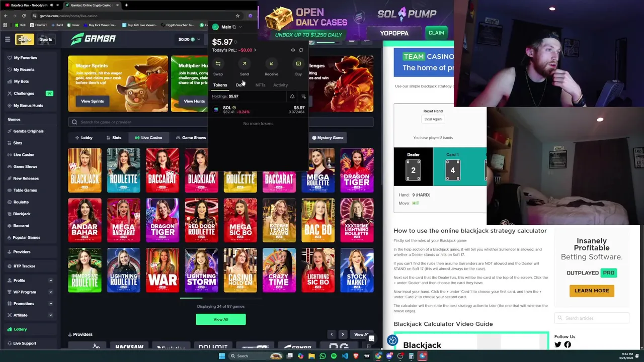Open the token filter settings icon

point(303,97)
